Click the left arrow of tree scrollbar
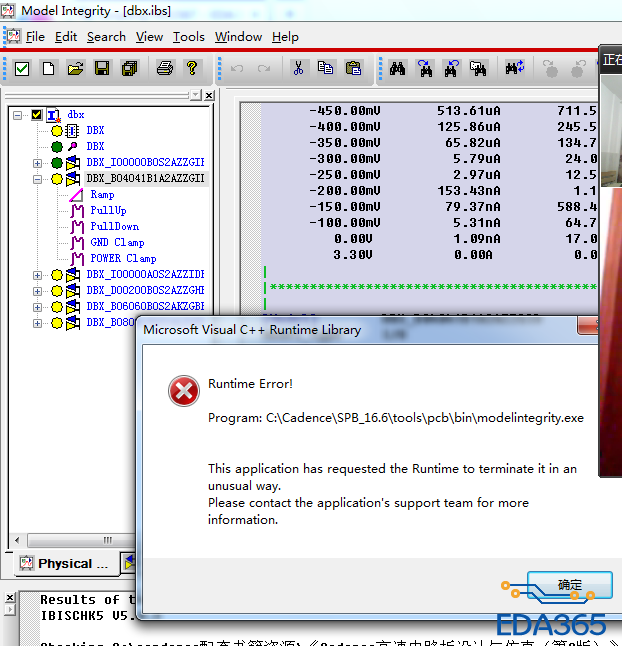 point(17,540)
